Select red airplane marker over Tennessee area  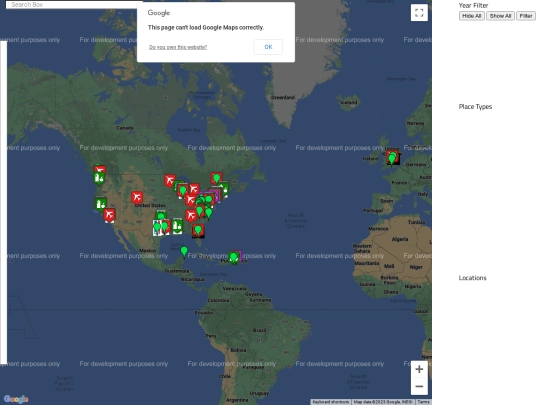click(x=191, y=216)
